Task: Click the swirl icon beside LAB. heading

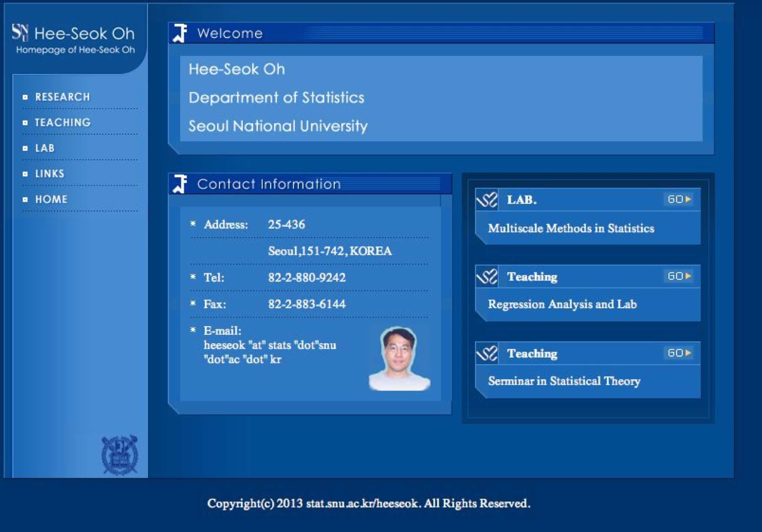Action: (x=487, y=200)
